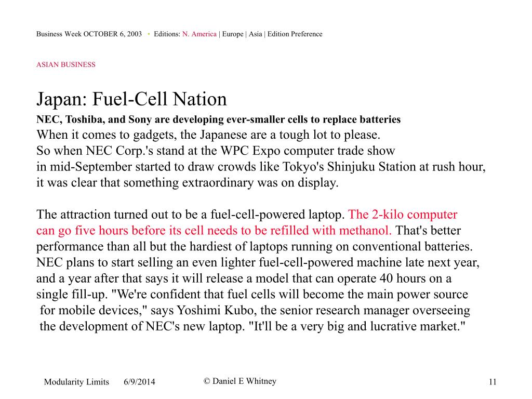This screenshot has height=399, width=532.
Task: Click the ASIAN BUSINESS section label
Action: (x=66, y=64)
